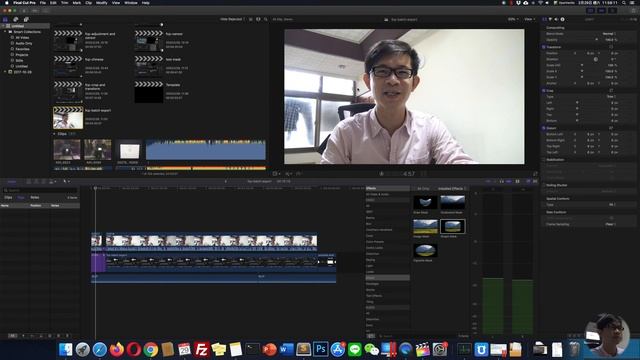Select the Projects smart collection
Viewport: 640px width, 360px height.
click(22, 55)
